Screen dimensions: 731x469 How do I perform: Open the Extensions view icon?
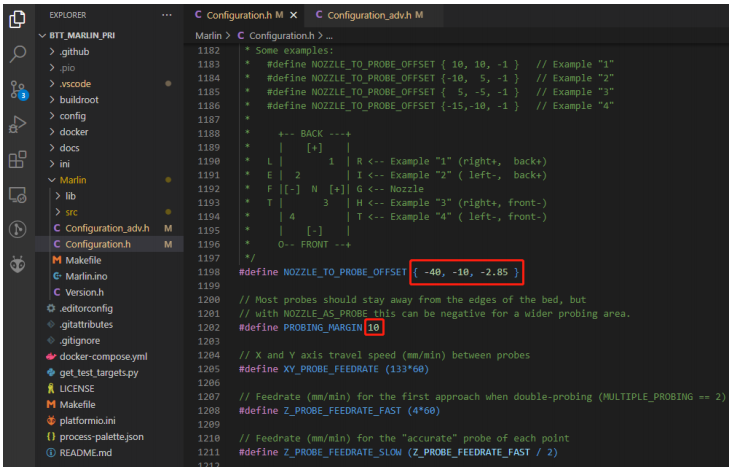point(17,159)
